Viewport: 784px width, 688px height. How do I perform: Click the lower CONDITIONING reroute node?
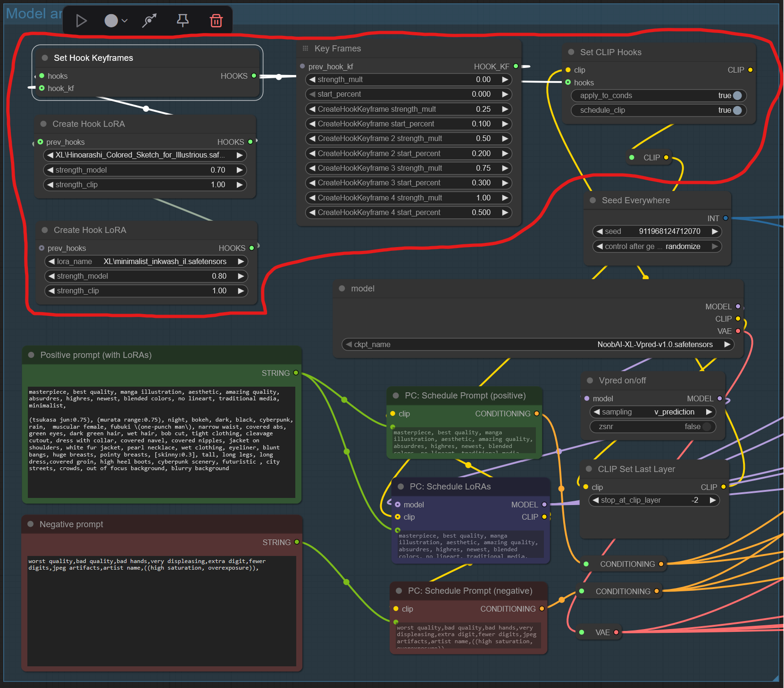click(x=619, y=591)
